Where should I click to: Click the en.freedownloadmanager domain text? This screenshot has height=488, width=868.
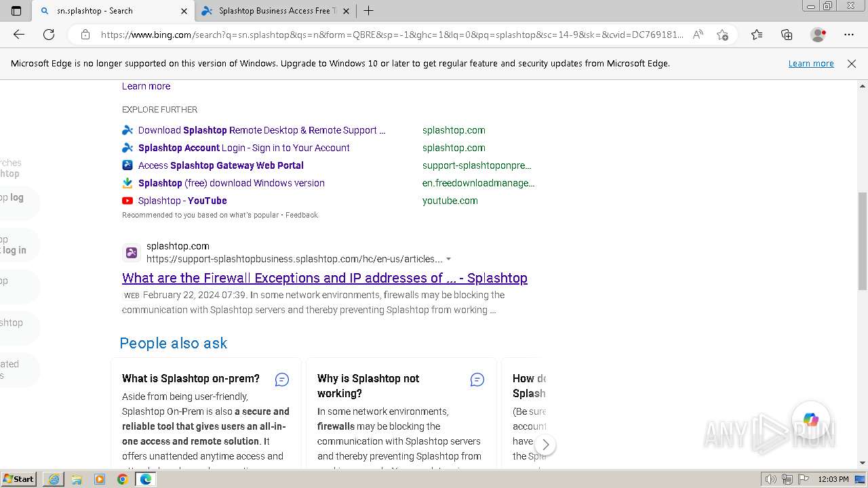click(x=479, y=183)
